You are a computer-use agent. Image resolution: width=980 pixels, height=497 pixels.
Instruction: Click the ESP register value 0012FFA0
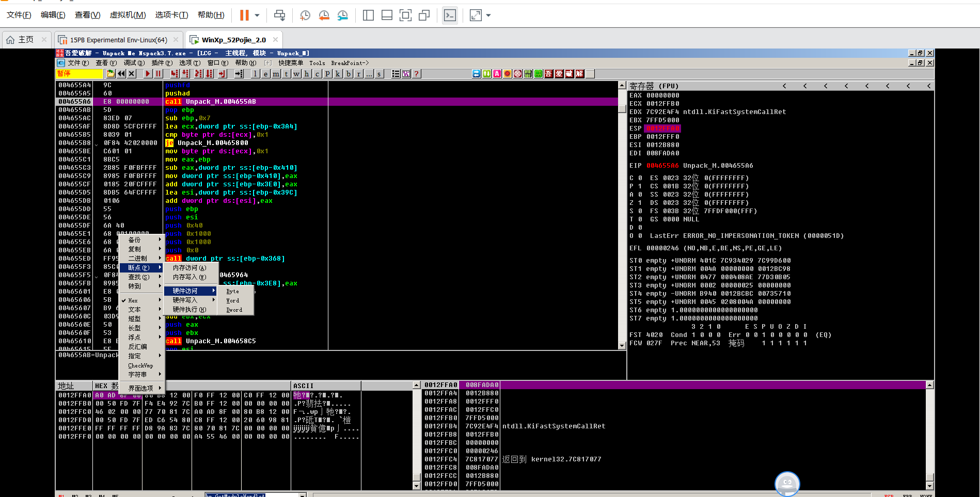pos(662,129)
